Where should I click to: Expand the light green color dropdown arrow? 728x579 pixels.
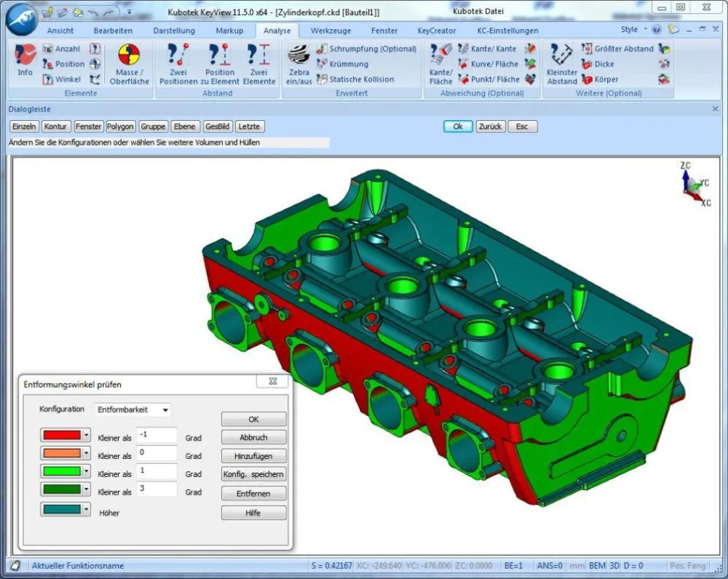tap(86, 471)
